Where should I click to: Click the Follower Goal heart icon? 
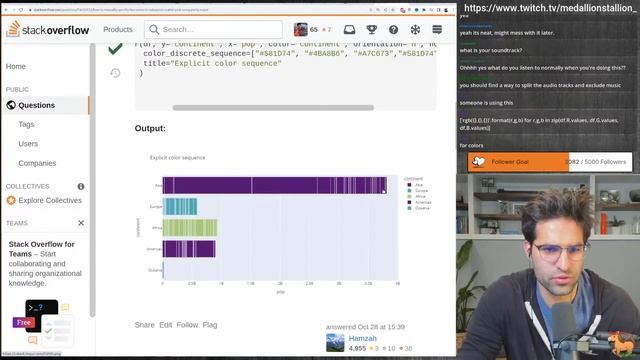pos(479,162)
